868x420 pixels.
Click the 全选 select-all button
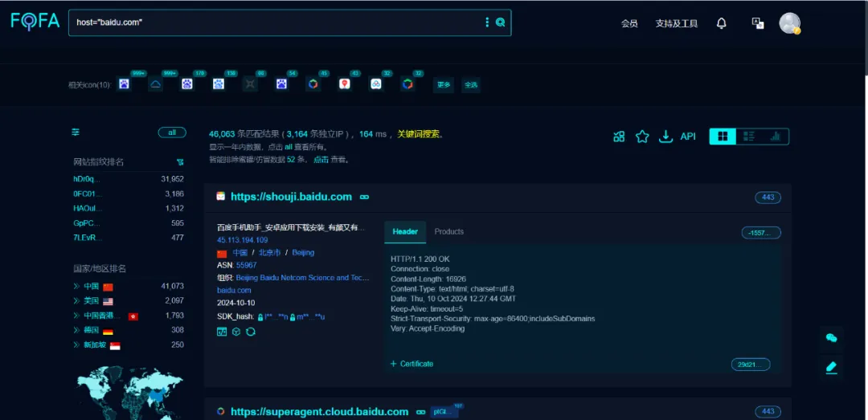tap(470, 84)
